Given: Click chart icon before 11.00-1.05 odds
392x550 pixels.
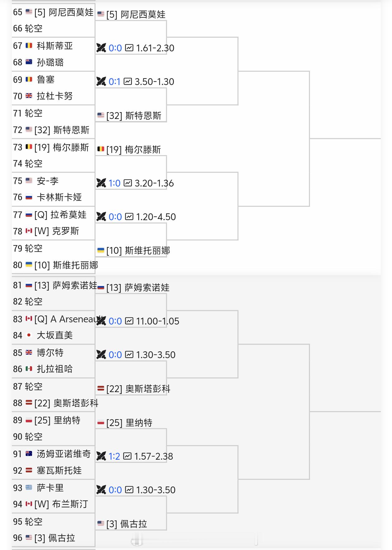Looking at the screenshot, I should pos(129,321).
